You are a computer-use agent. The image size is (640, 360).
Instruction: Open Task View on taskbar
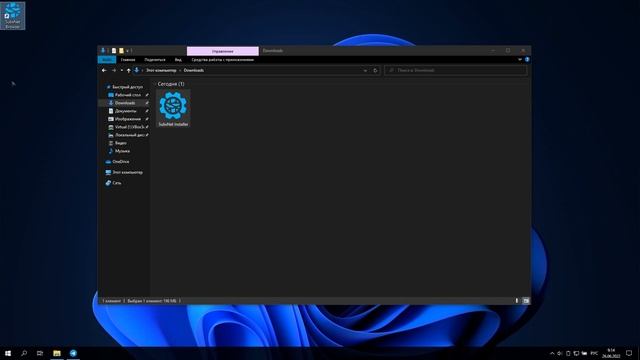click(x=40, y=353)
